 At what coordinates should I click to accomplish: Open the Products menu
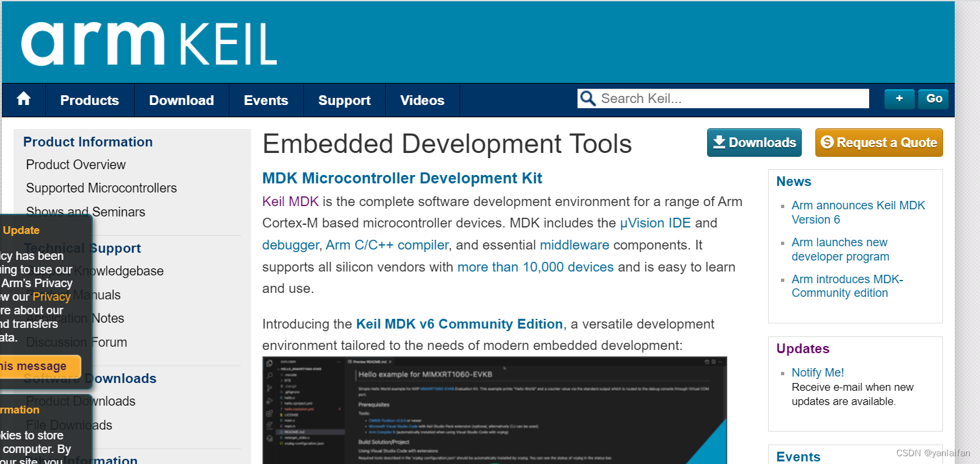click(89, 100)
